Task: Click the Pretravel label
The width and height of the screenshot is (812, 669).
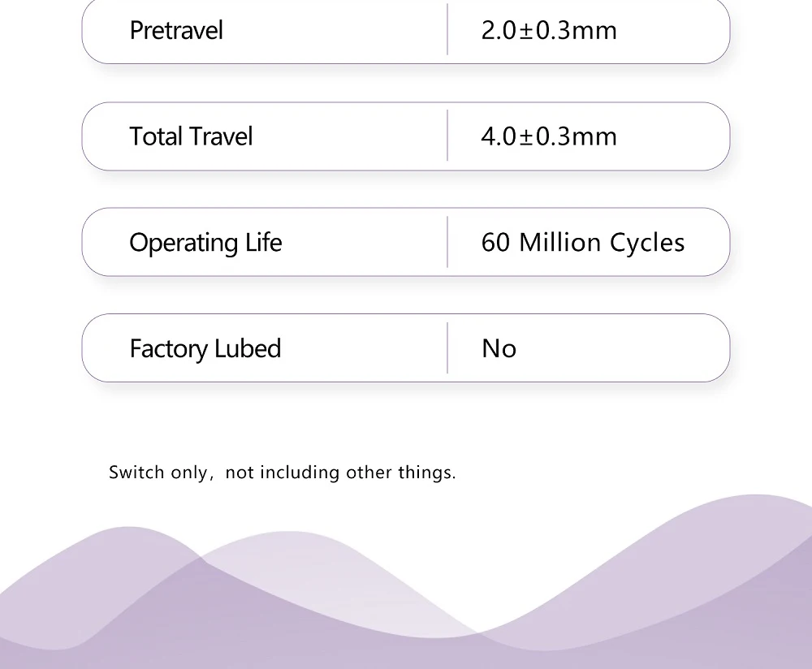Action: 176,30
